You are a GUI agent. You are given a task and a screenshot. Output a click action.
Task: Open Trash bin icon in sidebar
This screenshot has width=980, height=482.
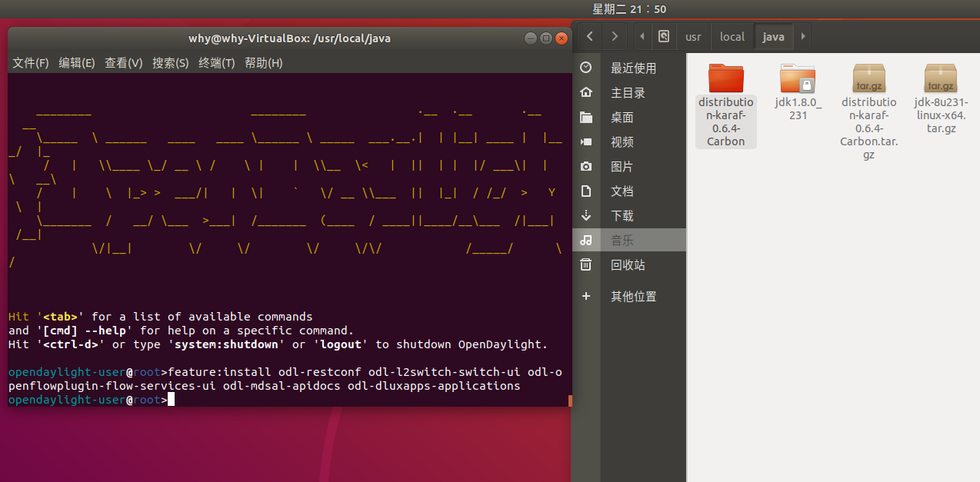pos(586,264)
